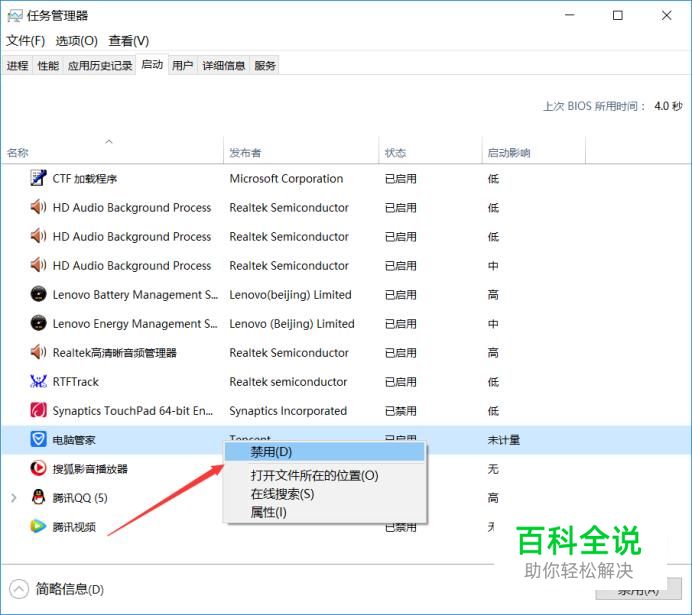
Task: Open the 文件(F) menu
Action: pyautogui.click(x=26, y=41)
